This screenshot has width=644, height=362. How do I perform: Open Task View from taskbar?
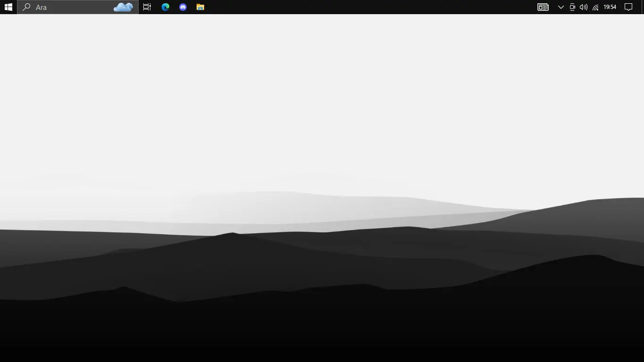(x=147, y=7)
